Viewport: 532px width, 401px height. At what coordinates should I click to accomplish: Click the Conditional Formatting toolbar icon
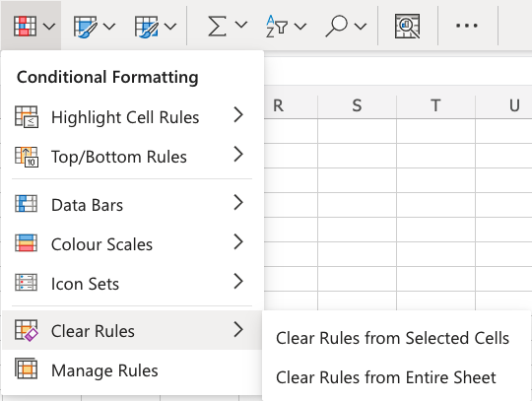point(25,26)
